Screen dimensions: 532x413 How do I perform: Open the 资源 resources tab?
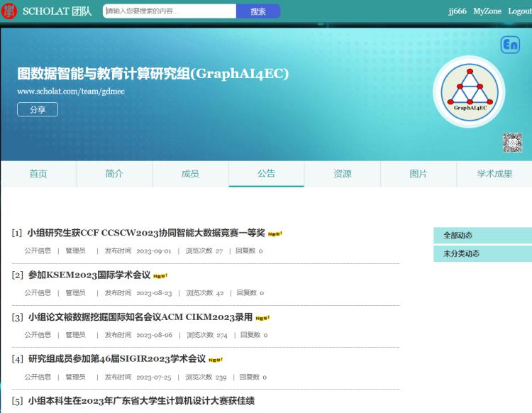click(x=343, y=174)
